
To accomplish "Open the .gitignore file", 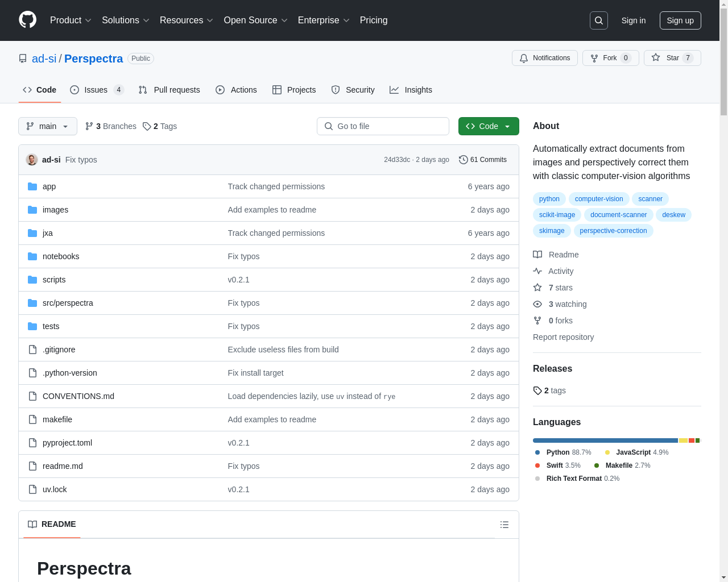I will 59,350.
